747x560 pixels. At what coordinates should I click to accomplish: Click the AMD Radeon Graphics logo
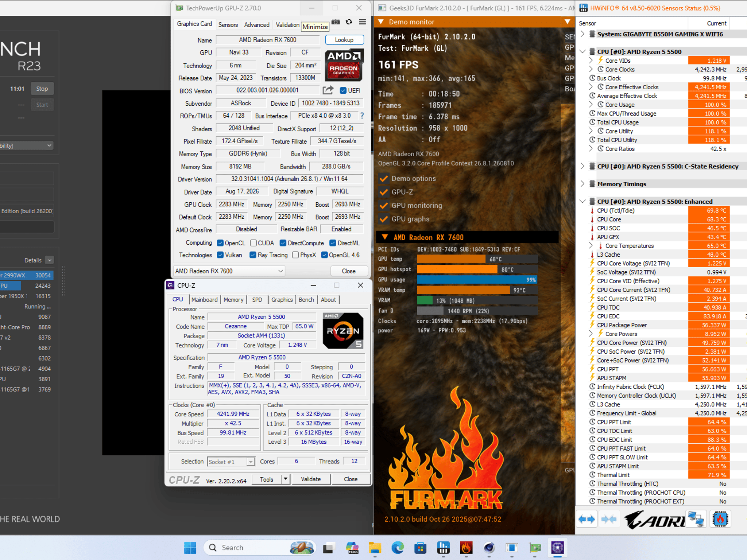pos(344,65)
